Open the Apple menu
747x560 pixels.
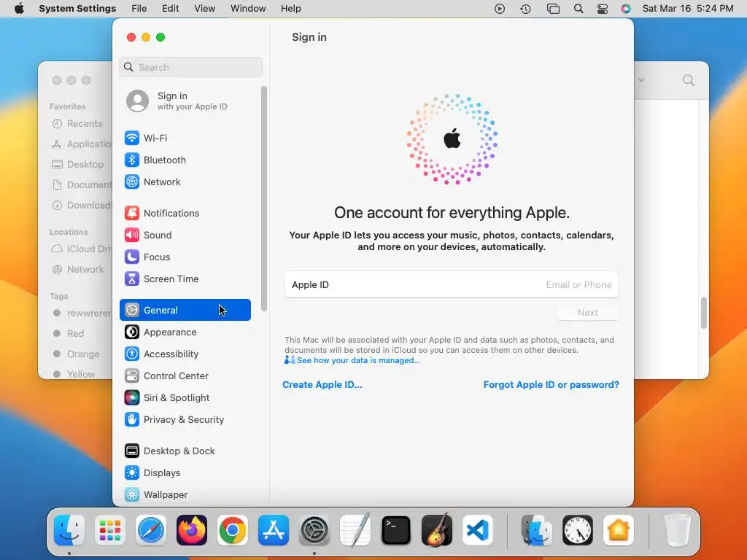(19, 8)
